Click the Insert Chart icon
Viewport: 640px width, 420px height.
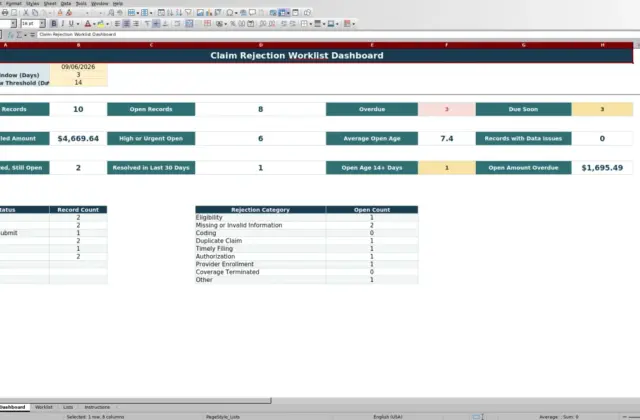click(x=209, y=13)
